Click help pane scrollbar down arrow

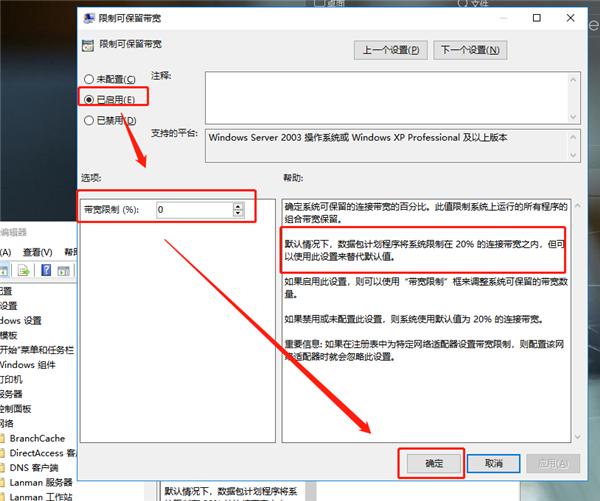click(x=577, y=436)
